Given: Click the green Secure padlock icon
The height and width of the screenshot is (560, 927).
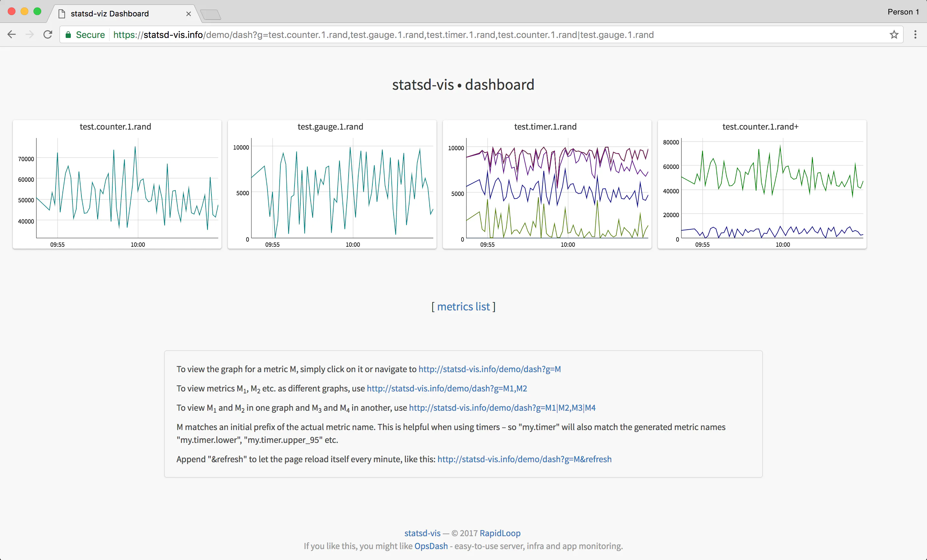Looking at the screenshot, I should point(68,34).
